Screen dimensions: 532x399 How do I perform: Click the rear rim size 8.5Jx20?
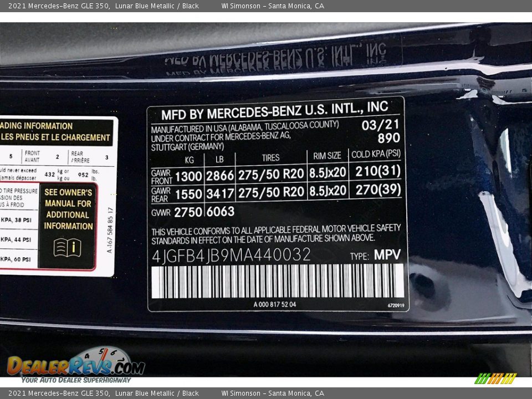(327, 191)
